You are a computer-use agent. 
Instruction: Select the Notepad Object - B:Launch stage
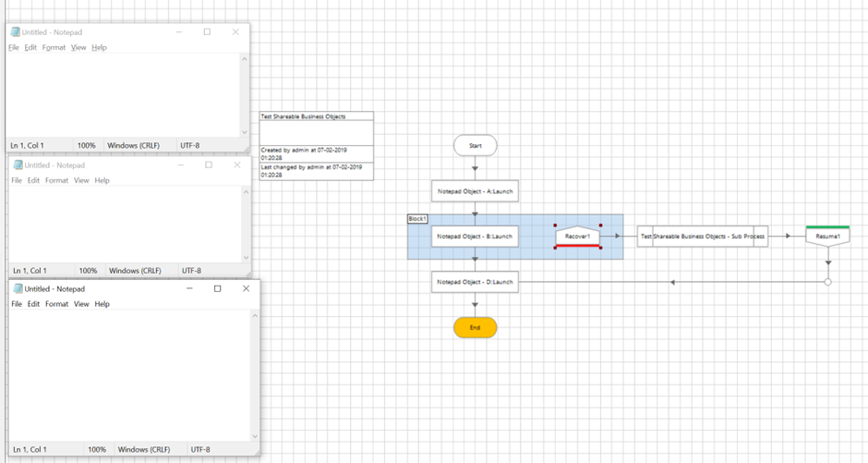pos(475,237)
